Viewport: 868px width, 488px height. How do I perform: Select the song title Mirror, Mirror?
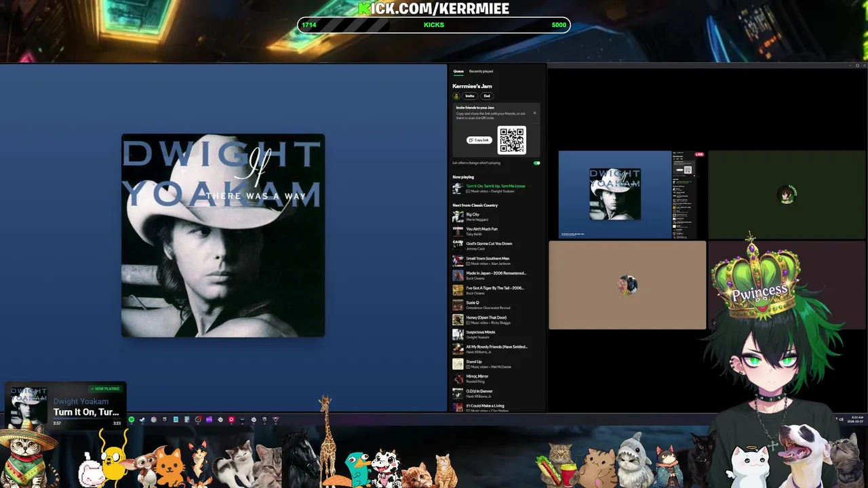(x=477, y=376)
